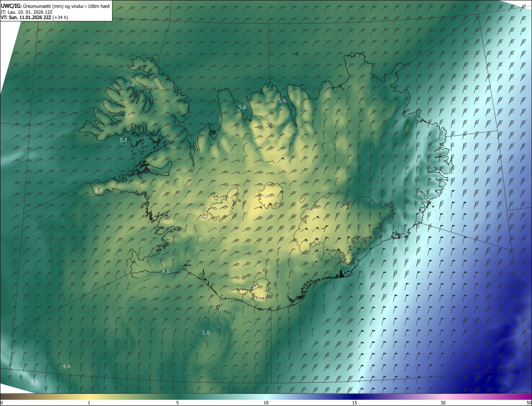532x406 pixels.
Task: Select the colorbar tick label "30"
Action: (443, 403)
